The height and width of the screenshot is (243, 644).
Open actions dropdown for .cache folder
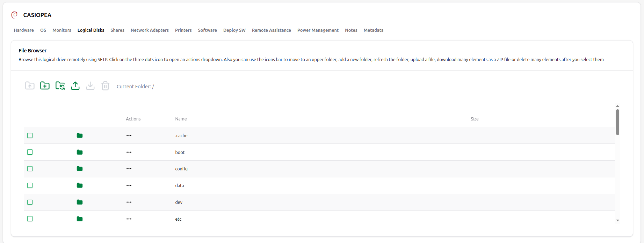pyautogui.click(x=129, y=135)
